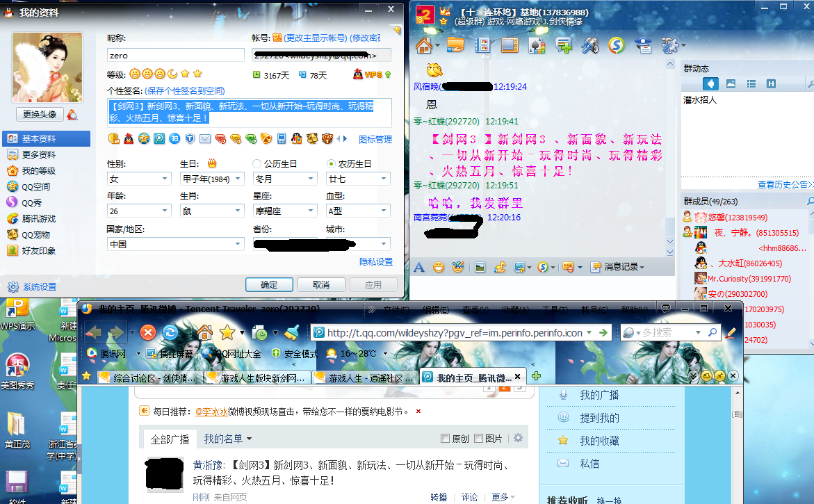Screen dimensions: 814x504
Task: Expand the 性别 dropdown
Action: [165, 179]
